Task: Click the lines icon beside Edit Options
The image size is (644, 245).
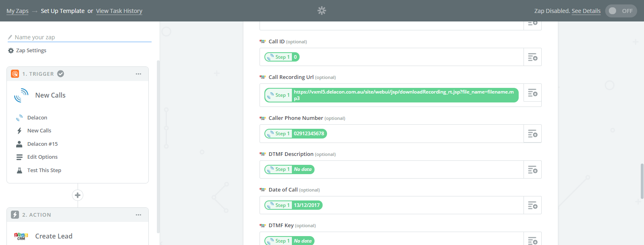Action: point(19,157)
